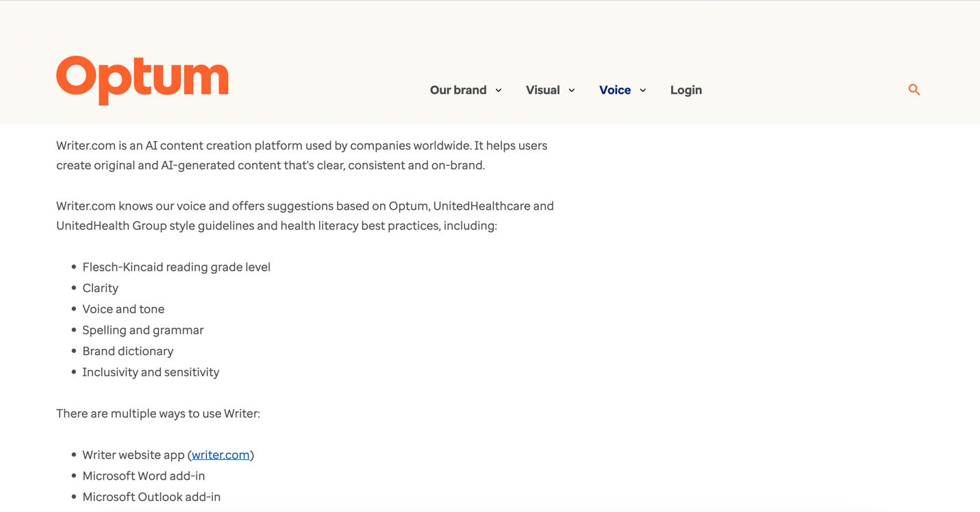Select the Voice menu label
The width and height of the screenshot is (980, 512).
(x=614, y=90)
